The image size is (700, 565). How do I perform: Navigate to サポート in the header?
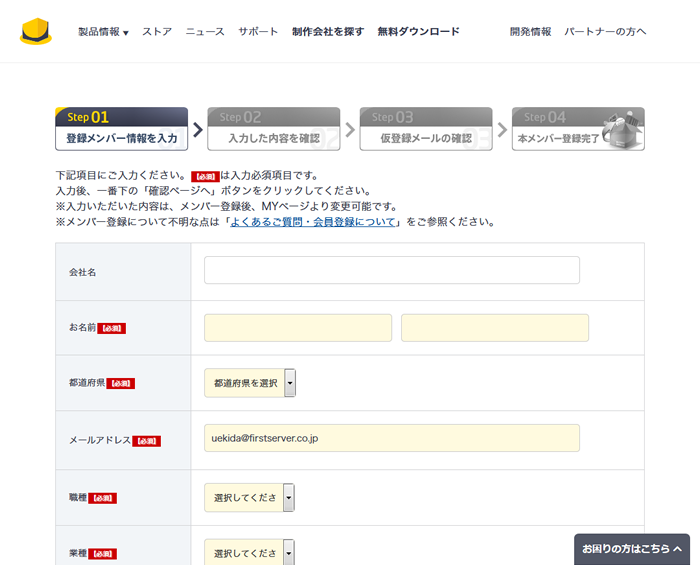[x=258, y=32]
